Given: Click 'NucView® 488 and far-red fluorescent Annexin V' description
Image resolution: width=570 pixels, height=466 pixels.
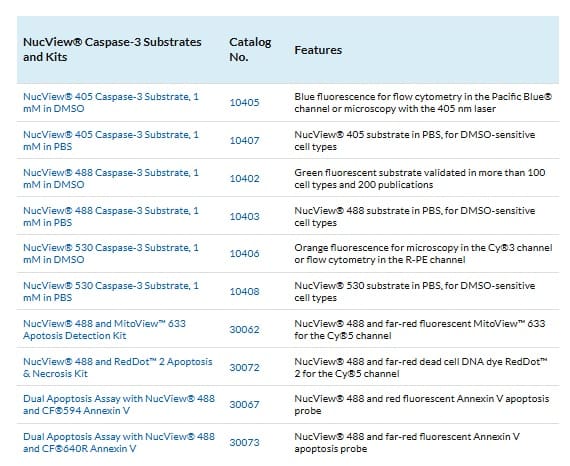Looking at the screenshot, I should pyautogui.click(x=407, y=442).
